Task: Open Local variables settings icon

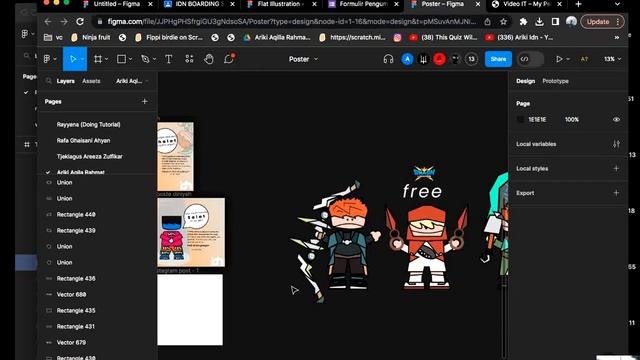Action: 616,144
